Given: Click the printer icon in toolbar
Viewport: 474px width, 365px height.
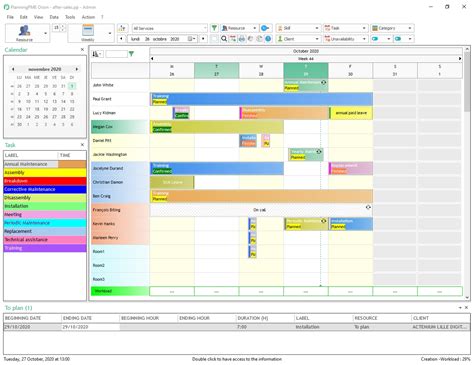Looking at the screenshot, I should (x=242, y=39).
